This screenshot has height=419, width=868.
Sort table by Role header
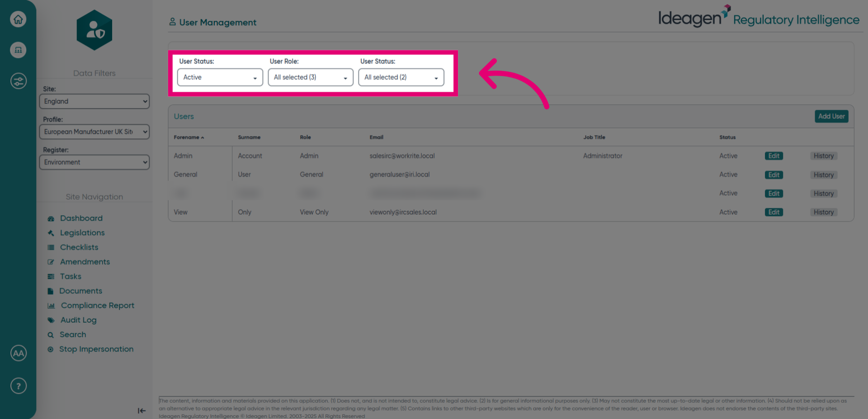point(305,137)
